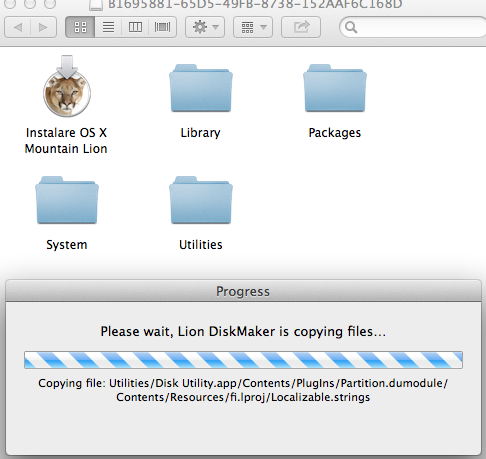This screenshot has height=459, width=486.
Task: Click the 'Utilities' folder name label
Action: [x=201, y=245]
